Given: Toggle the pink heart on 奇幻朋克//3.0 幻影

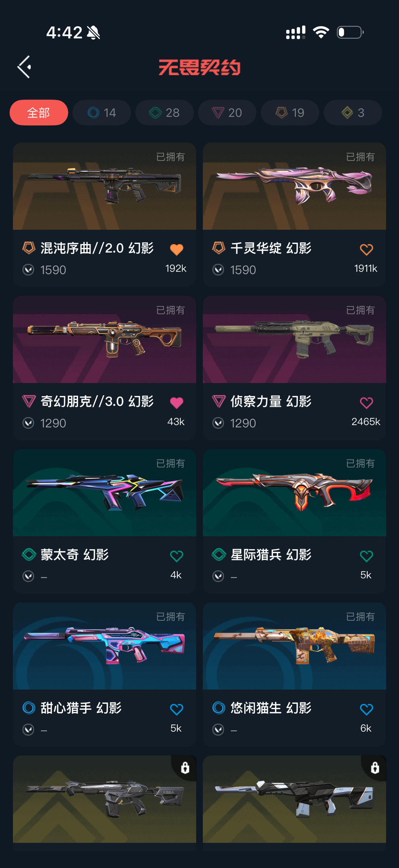Looking at the screenshot, I should (x=177, y=403).
